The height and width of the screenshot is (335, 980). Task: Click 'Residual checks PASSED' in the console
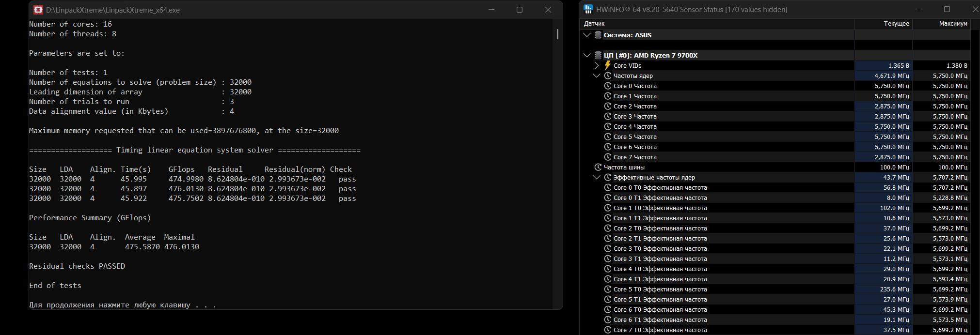click(77, 266)
